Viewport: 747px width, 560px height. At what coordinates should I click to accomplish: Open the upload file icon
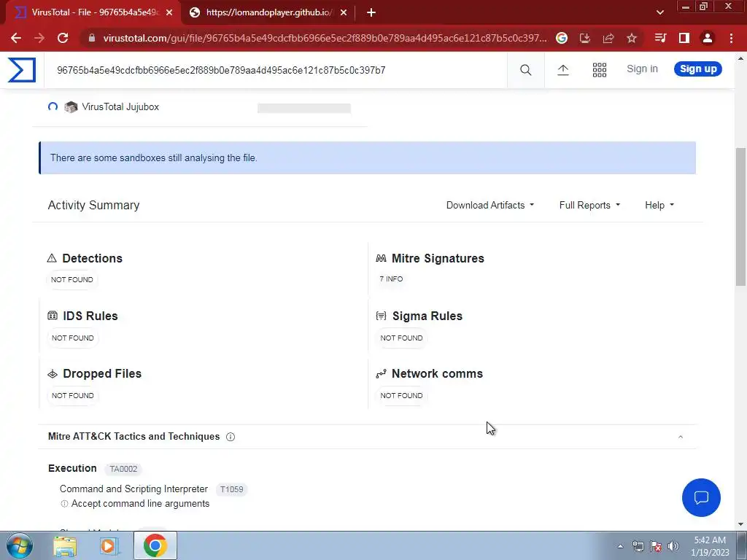[x=563, y=70]
